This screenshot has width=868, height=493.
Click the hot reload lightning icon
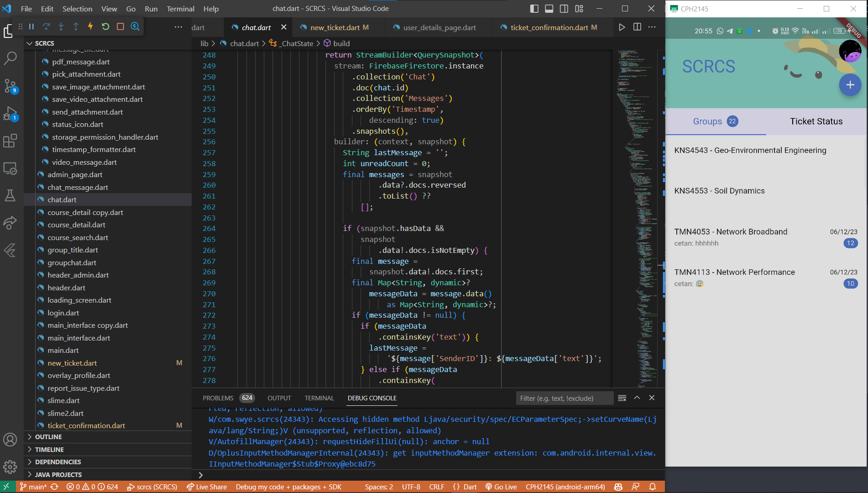[x=90, y=26]
